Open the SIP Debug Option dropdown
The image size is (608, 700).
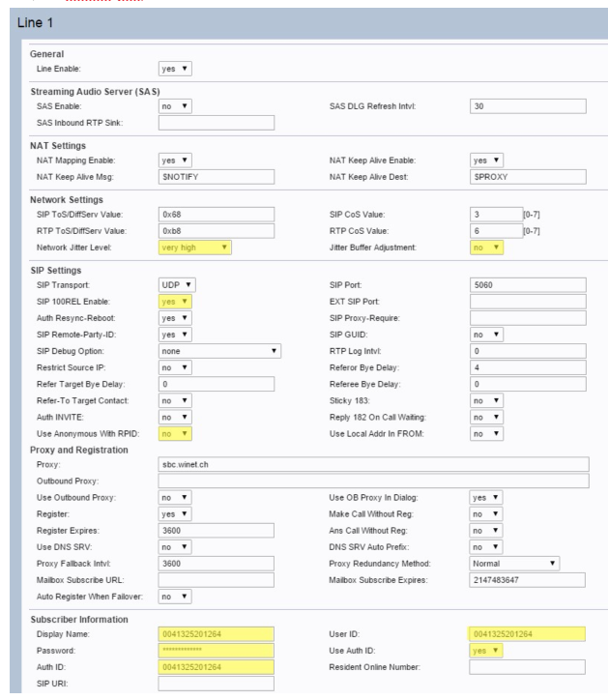coord(219,351)
